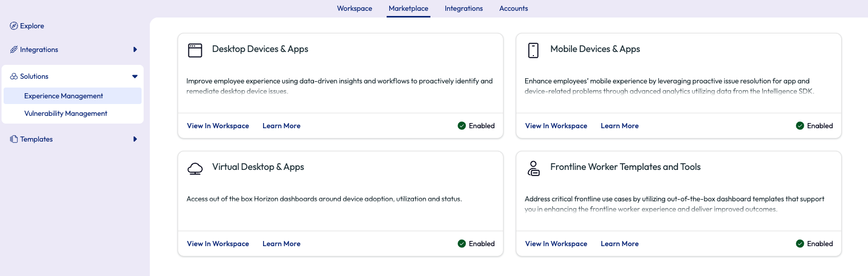The image size is (868, 276).
Task: Expand the Templates sidebar section arrow
Action: (x=135, y=139)
